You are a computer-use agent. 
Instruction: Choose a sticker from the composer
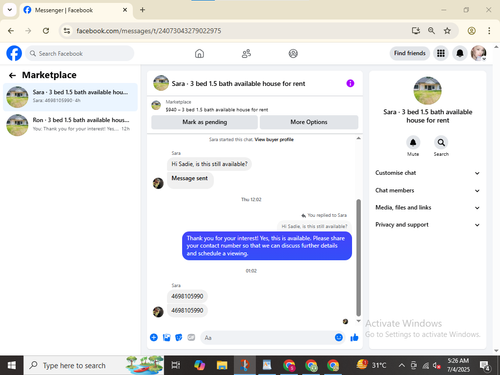tap(179, 338)
